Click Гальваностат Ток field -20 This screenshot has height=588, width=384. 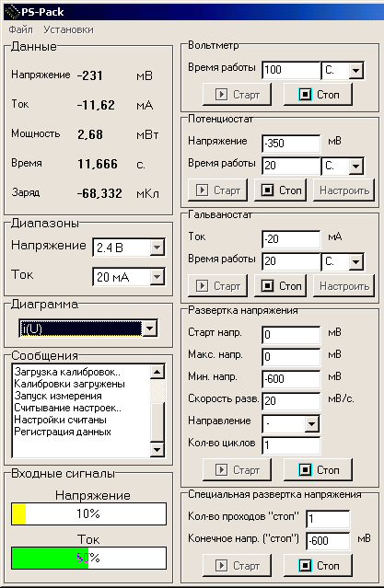291,239
